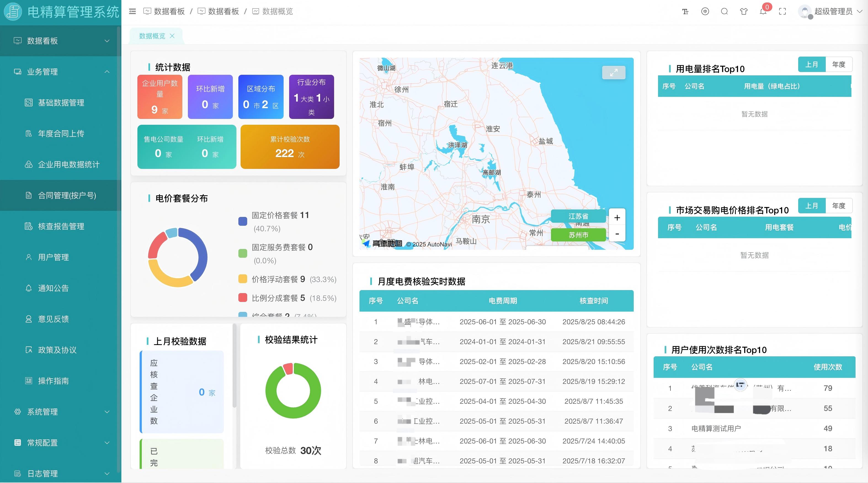Switch 用电量排名Top10 to 年度
The height and width of the screenshot is (483, 868).
pyautogui.click(x=838, y=64)
